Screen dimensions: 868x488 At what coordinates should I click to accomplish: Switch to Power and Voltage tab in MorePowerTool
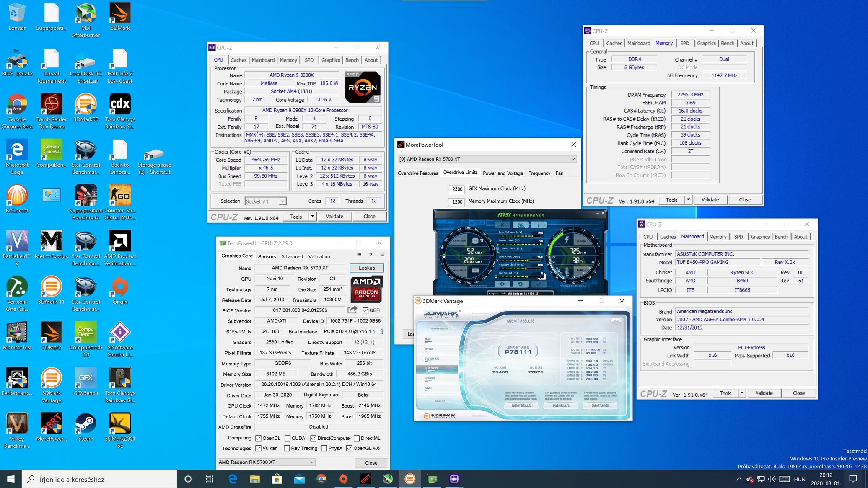[503, 173]
